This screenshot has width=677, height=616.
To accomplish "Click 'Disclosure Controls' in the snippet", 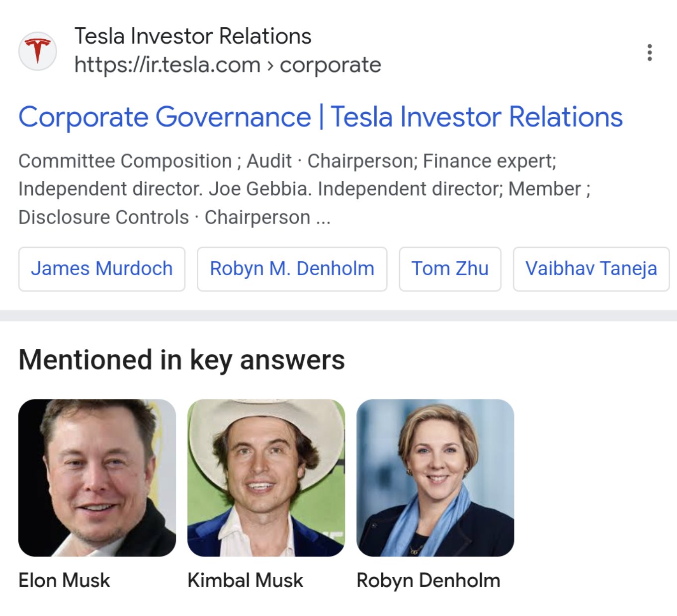I will 103,218.
